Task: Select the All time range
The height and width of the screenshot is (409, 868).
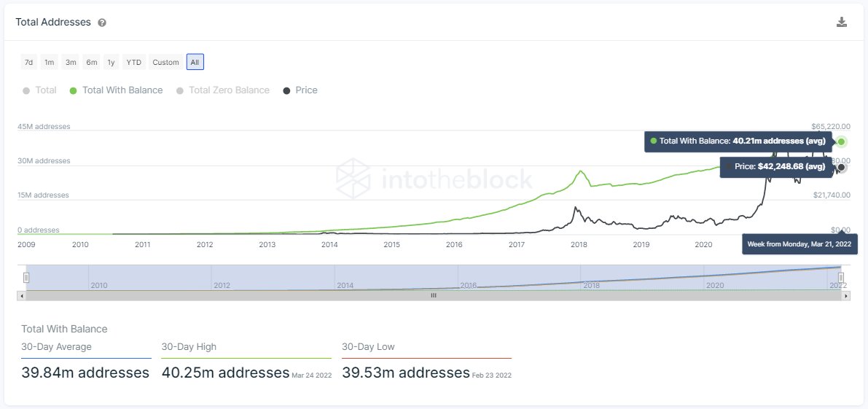Action: [195, 62]
